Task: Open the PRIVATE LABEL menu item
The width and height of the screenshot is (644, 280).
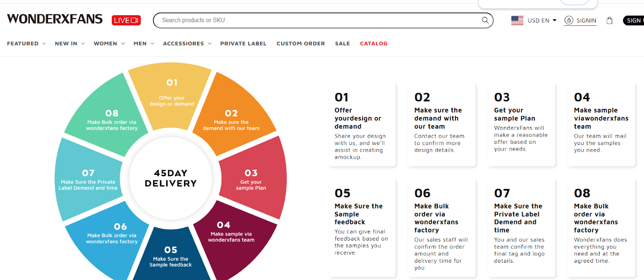Action: coord(243,44)
